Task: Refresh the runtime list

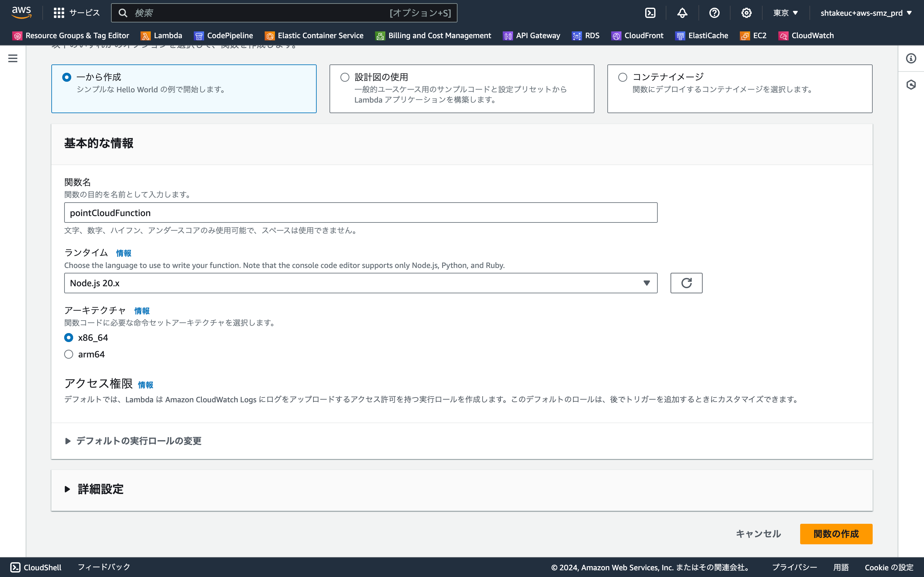Action: point(686,283)
